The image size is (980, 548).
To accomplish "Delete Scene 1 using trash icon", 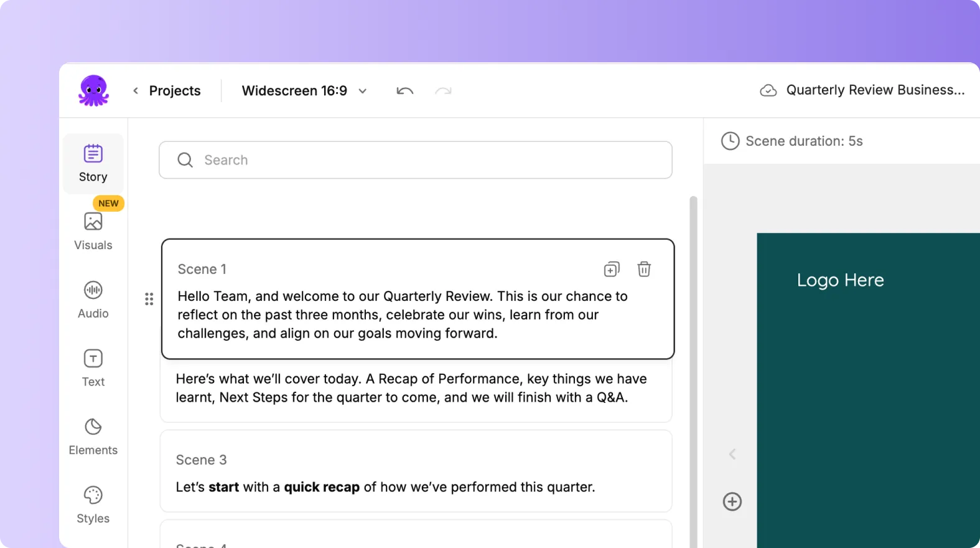I will click(x=644, y=269).
